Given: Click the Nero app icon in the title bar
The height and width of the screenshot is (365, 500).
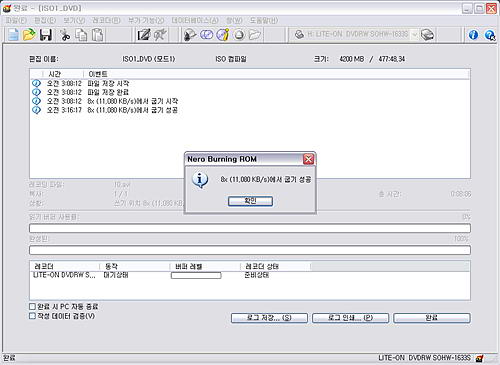Looking at the screenshot, I should (7, 8).
